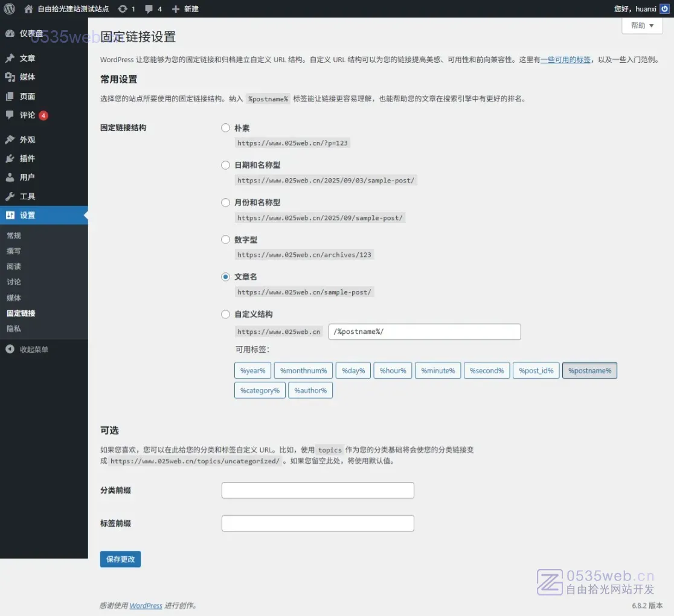Screen dimensions: 674x616
Task: Click the updates icon in admin bar
Action: coord(123,9)
